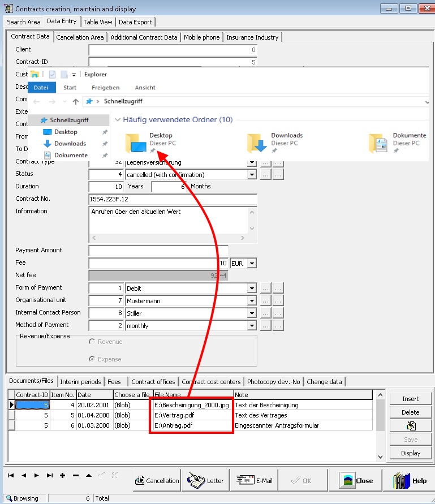Expand the Status dropdown
The height and width of the screenshot is (504, 435).
252,175
